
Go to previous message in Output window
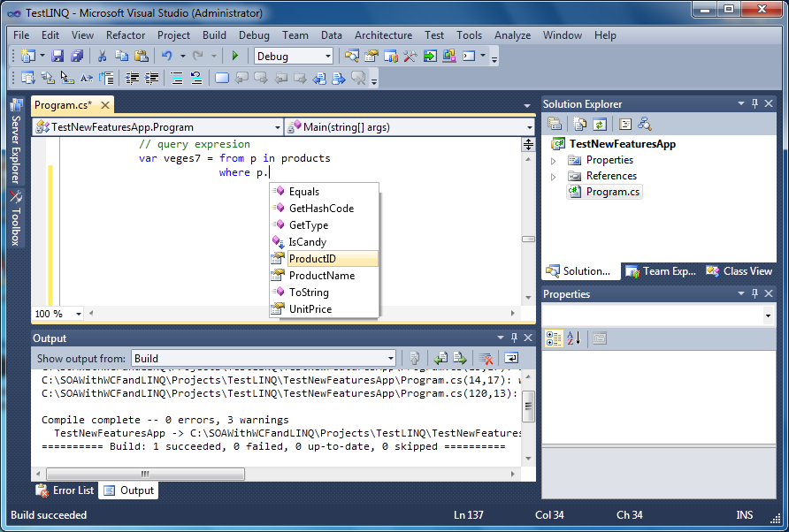(440, 359)
